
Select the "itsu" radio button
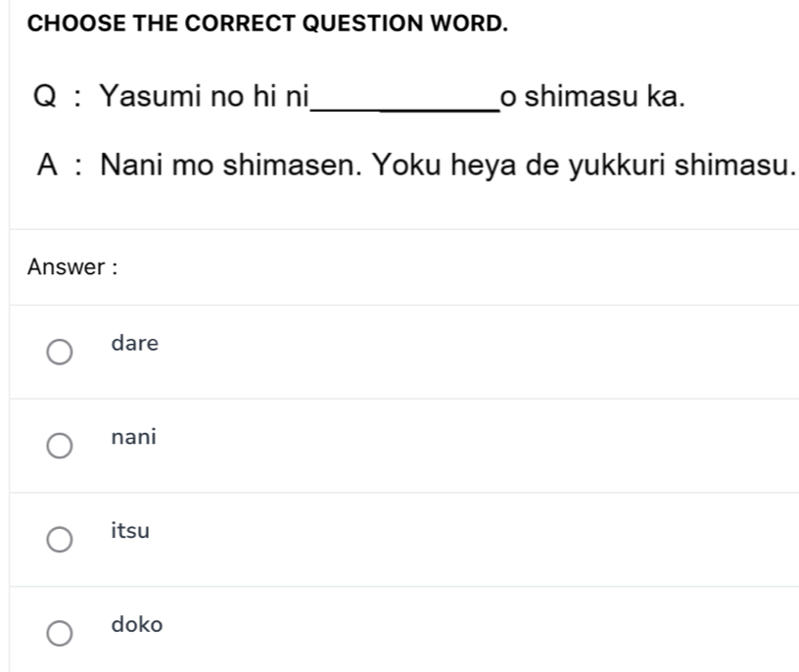click(x=58, y=541)
